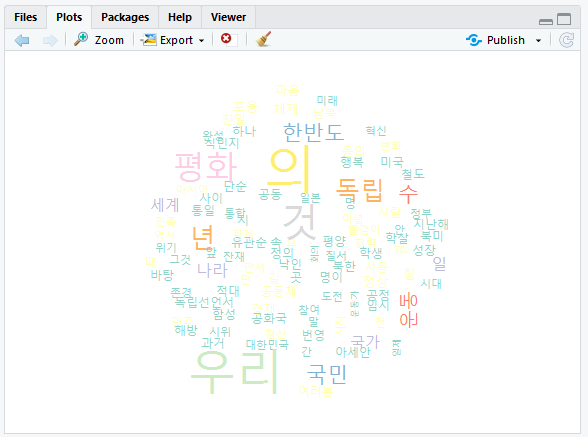Image resolution: width=588 pixels, height=437 pixels.
Task: Click the pink word 평화 in the word cloud
Action: (x=206, y=167)
